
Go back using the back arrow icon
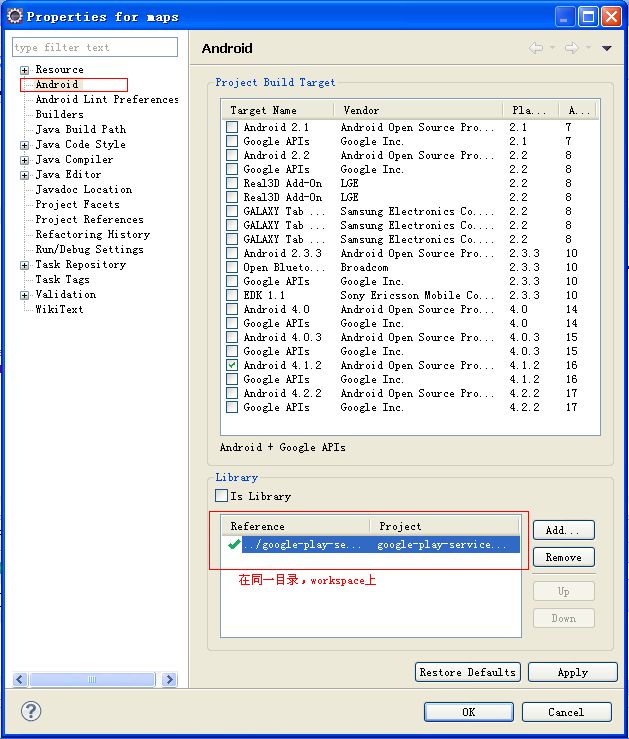pyautogui.click(x=536, y=48)
